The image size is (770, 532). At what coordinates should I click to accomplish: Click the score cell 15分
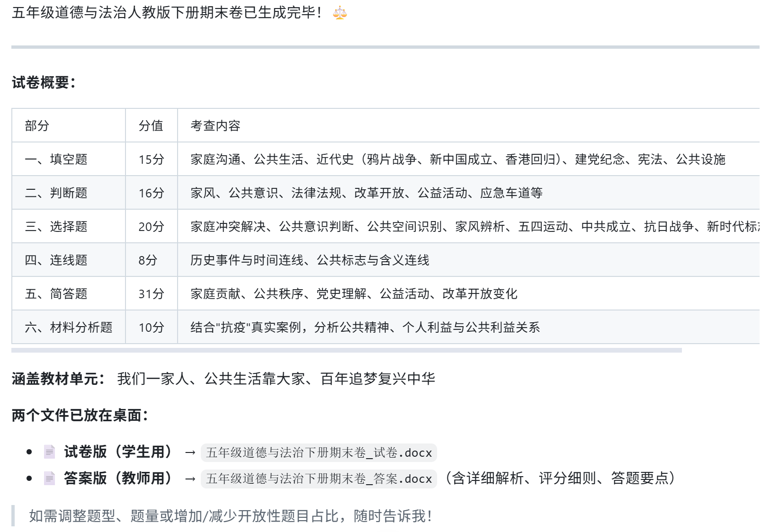[152, 159]
